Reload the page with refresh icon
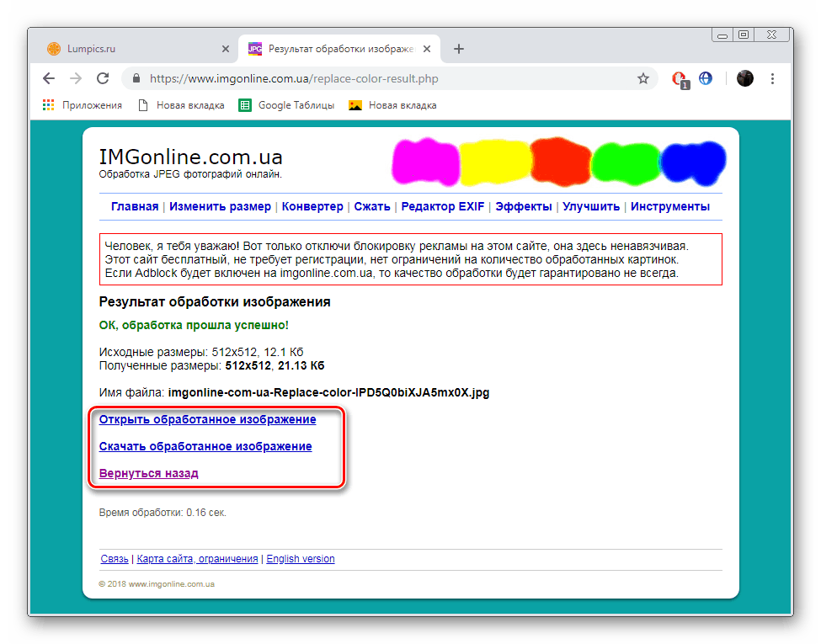The width and height of the screenshot is (821, 644). [103, 78]
